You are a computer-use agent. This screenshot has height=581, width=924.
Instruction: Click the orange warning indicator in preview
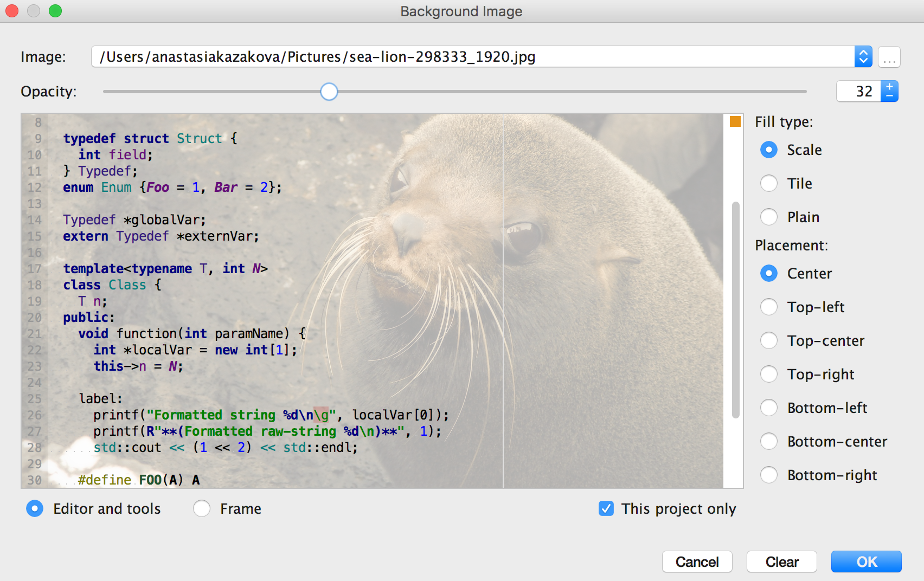[x=735, y=121]
